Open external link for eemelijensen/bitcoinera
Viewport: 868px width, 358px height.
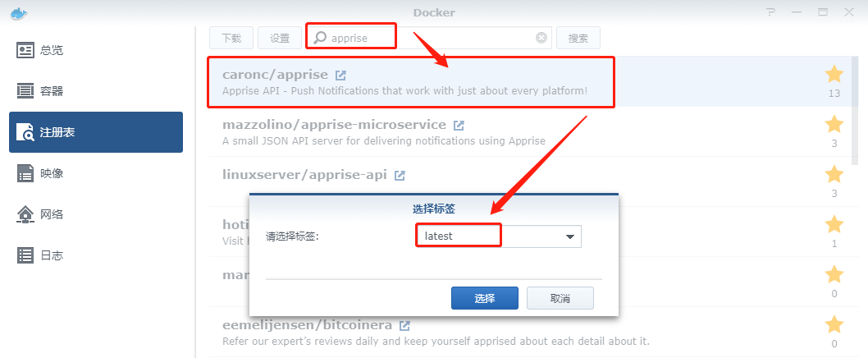(404, 325)
